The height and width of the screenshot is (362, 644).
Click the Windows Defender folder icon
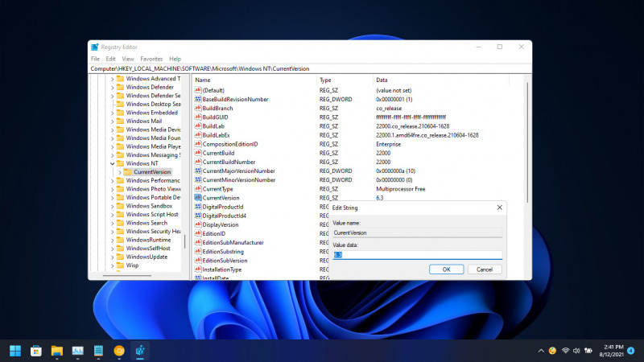point(120,87)
